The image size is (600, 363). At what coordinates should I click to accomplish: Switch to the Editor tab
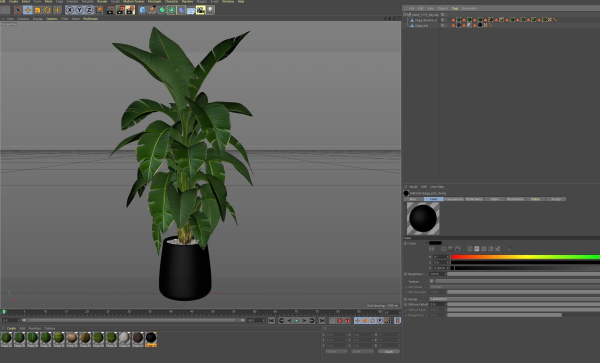(x=535, y=199)
